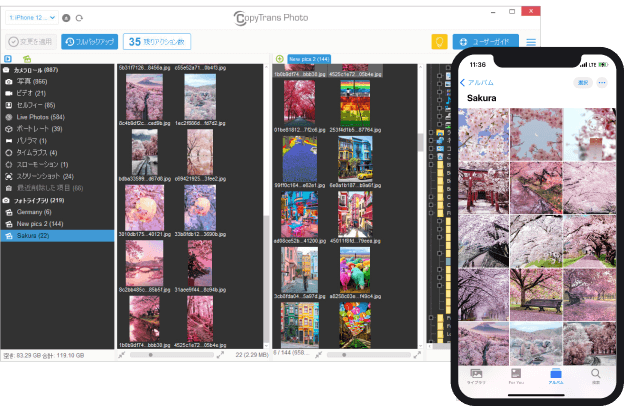Select the blue building thumbnail 99f0c164...e82e1.jpg
Image resolution: width=624 pixels, height=406 pixels.
tap(300, 159)
